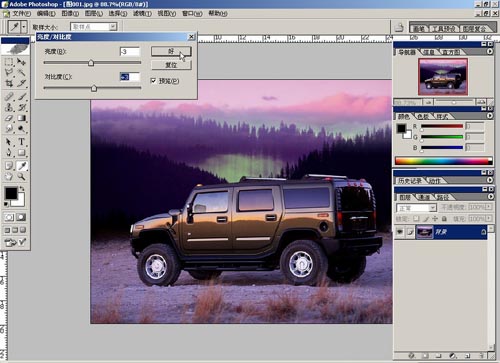Viewport: 500px width, 363px height.
Task: Open the Image menu
Action: coord(70,13)
